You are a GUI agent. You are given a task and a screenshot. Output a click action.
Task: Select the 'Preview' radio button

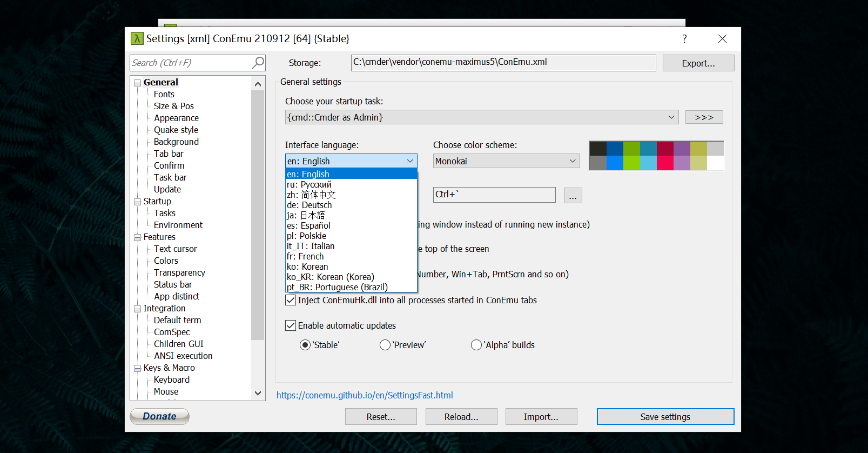385,345
